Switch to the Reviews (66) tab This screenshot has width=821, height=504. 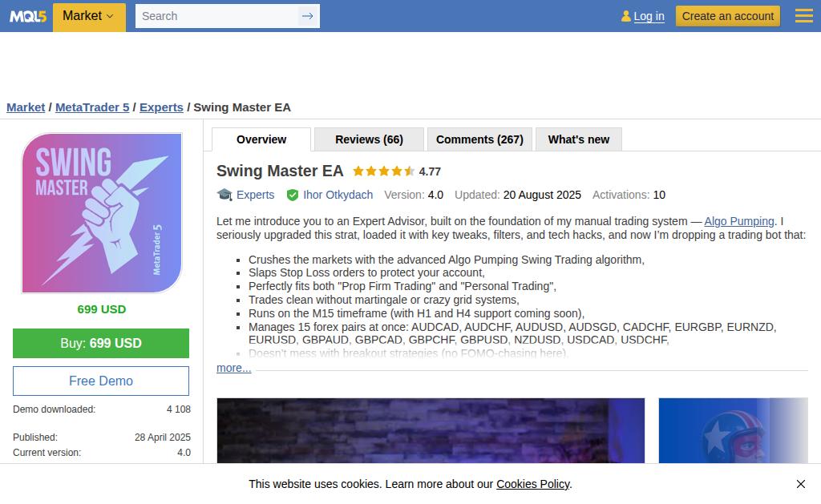coord(369,139)
